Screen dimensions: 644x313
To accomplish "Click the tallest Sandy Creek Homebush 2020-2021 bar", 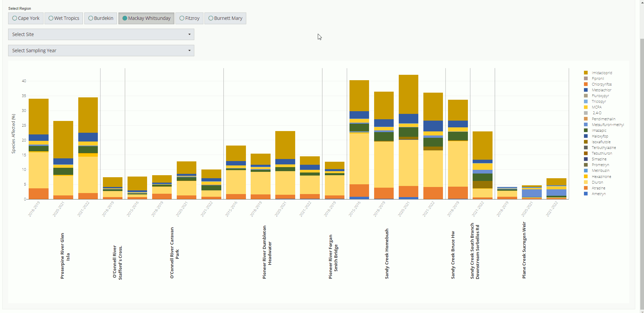I will (409, 137).
